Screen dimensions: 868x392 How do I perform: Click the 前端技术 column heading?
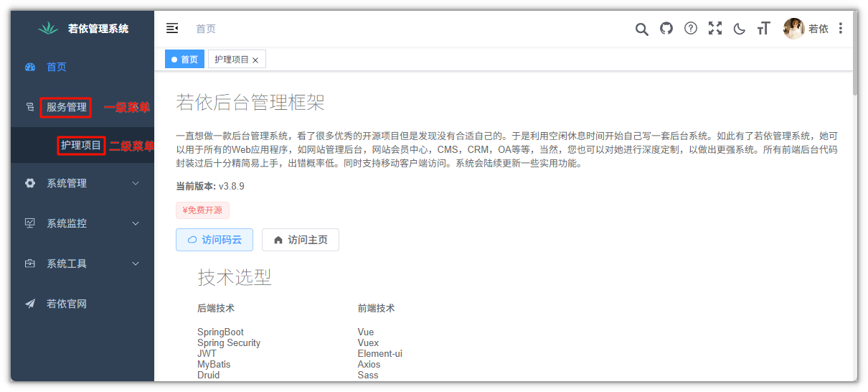[377, 308]
